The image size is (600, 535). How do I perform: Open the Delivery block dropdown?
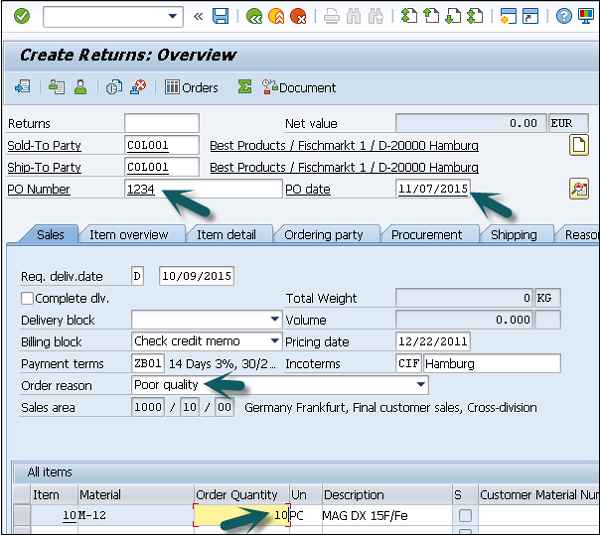click(275, 320)
